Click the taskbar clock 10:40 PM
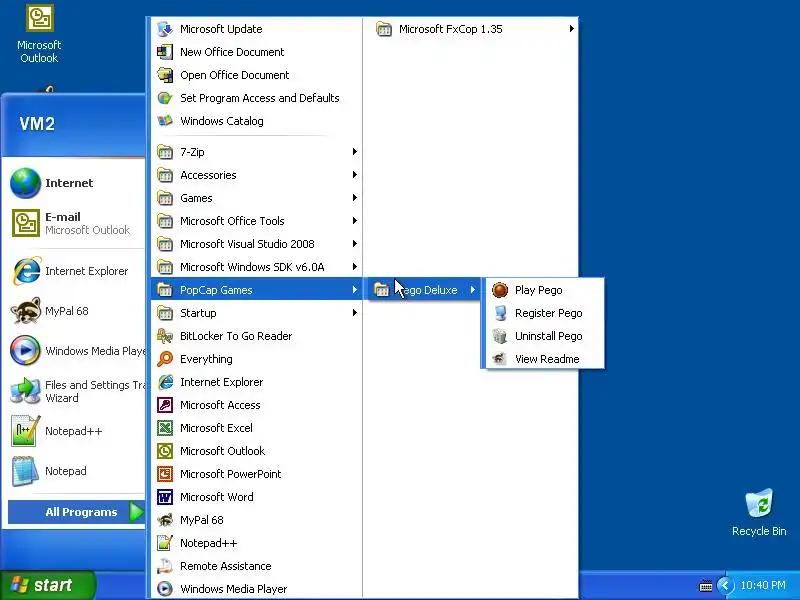 (763, 585)
